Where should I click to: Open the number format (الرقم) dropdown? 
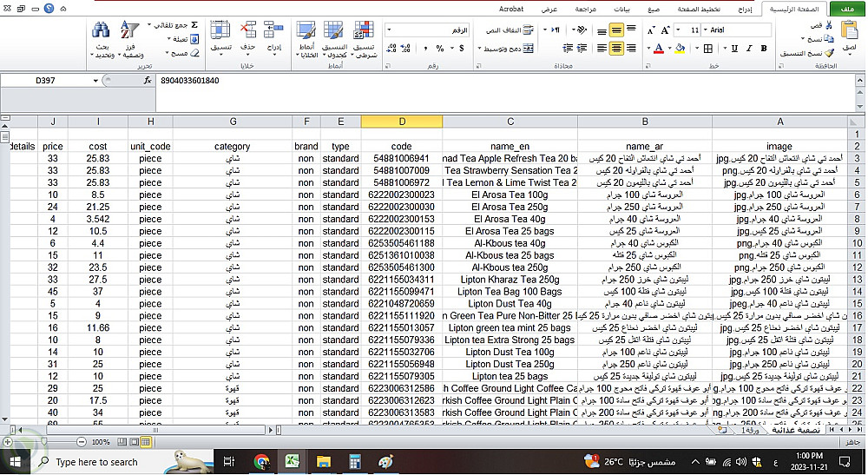click(x=389, y=30)
